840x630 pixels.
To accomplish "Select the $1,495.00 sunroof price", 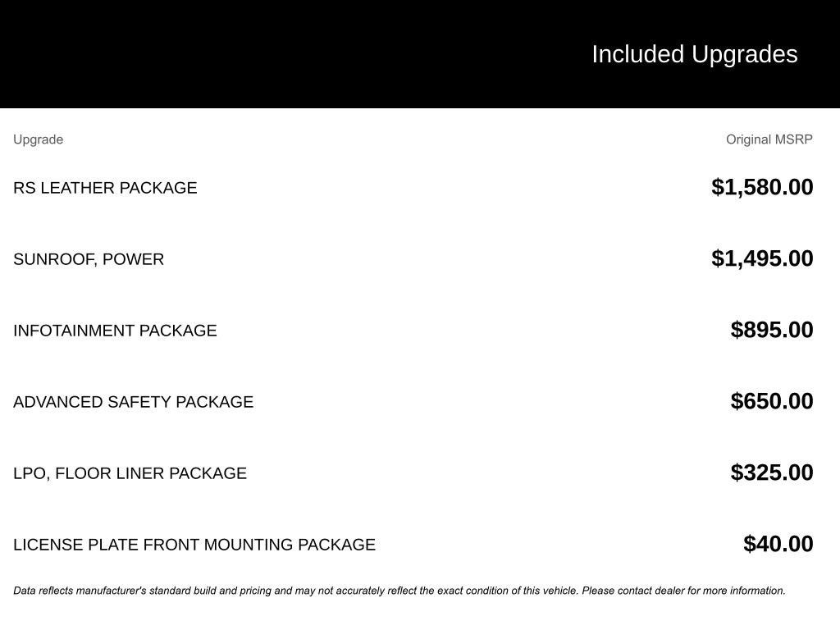I will (762, 258).
